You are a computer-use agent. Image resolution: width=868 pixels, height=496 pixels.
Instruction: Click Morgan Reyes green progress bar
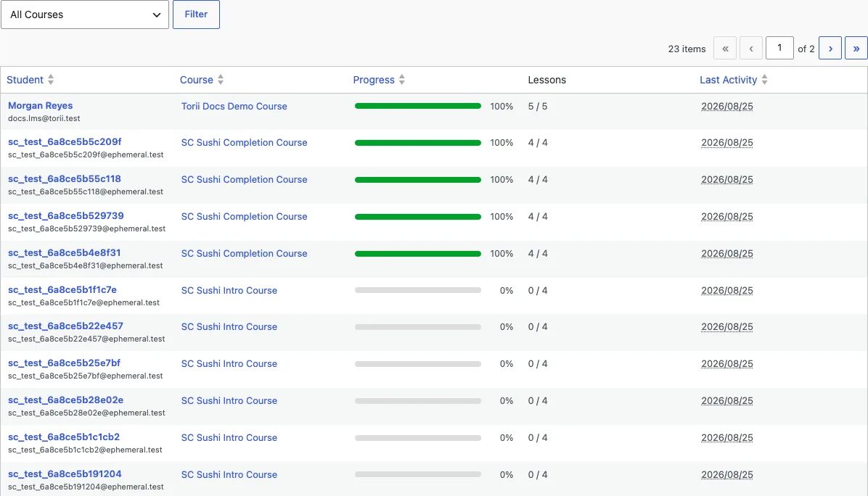[418, 106]
